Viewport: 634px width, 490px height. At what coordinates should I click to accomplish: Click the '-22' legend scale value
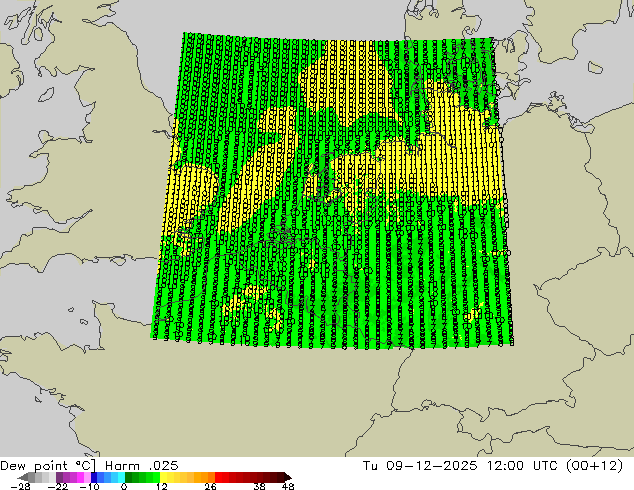pos(57,486)
